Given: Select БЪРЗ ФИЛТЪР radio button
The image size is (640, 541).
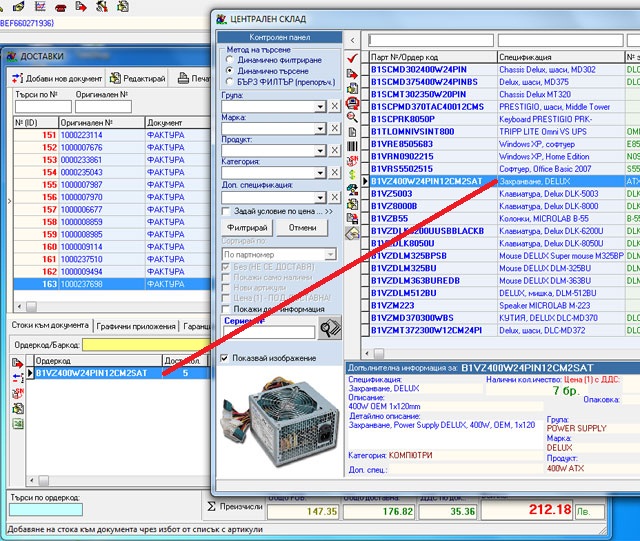Looking at the screenshot, I should pyautogui.click(x=230, y=82).
